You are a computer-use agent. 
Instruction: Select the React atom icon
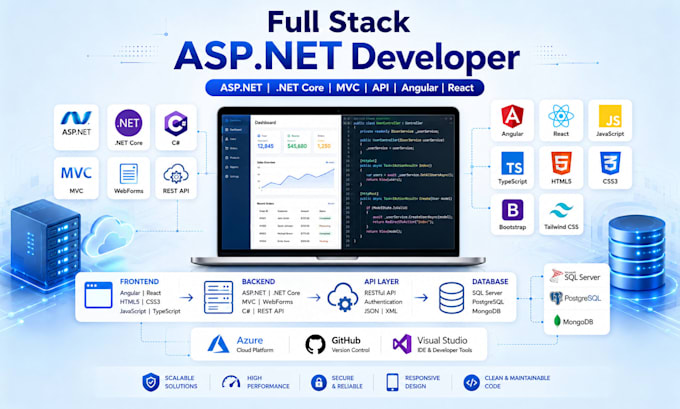[561, 116]
